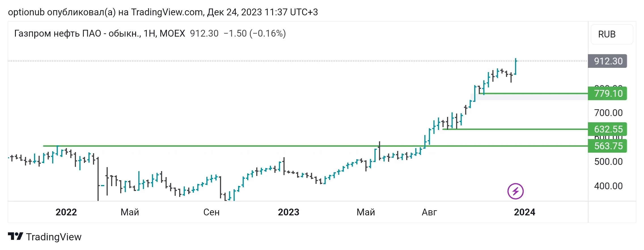Image resolution: width=644 pixels, height=250 pixels.
Task: Click the Авг label on the time axis
Action: point(429,212)
